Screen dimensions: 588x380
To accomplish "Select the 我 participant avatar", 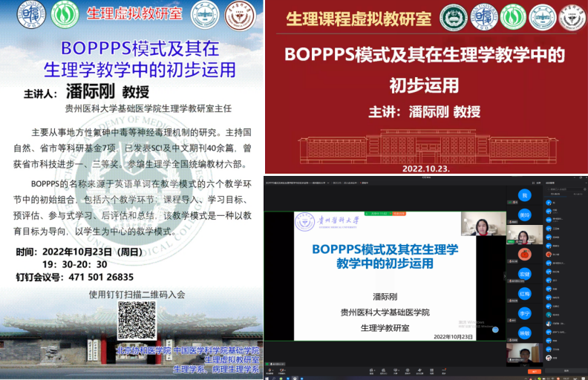I will [x=524, y=194].
